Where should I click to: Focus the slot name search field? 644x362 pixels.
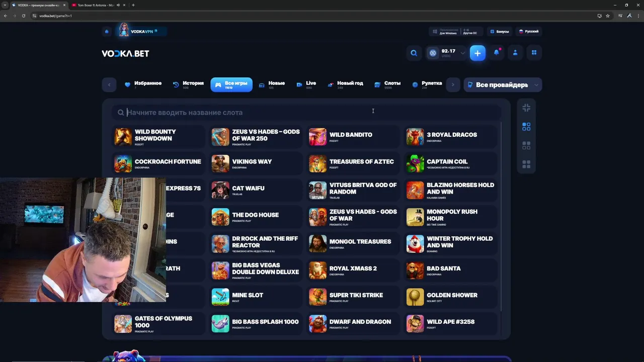(x=306, y=113)
